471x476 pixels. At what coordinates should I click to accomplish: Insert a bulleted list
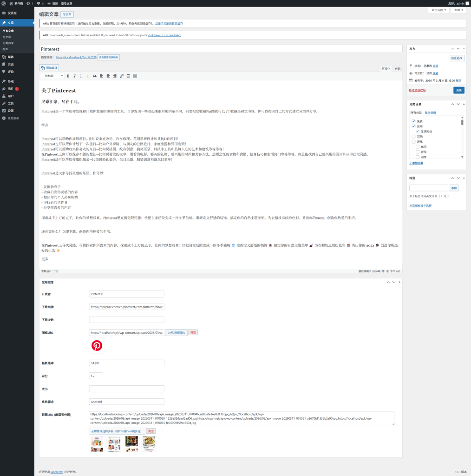pos(81,76)
